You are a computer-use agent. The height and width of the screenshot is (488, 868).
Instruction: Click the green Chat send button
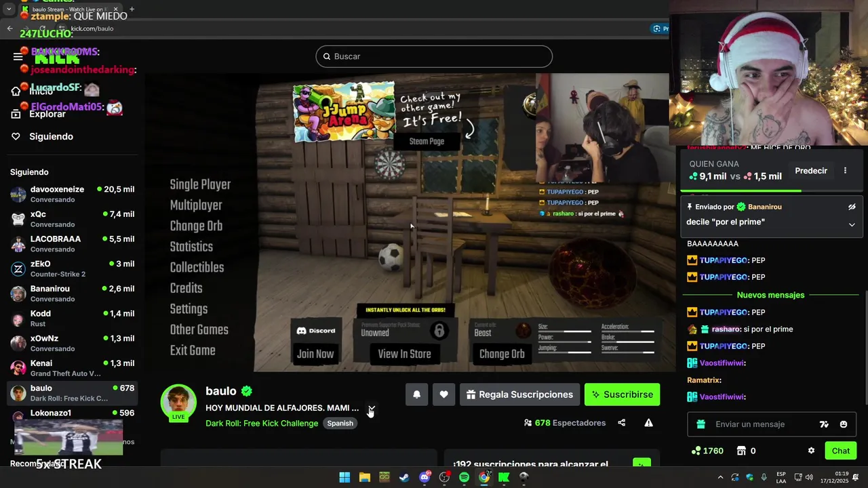(x=840, y=451)
